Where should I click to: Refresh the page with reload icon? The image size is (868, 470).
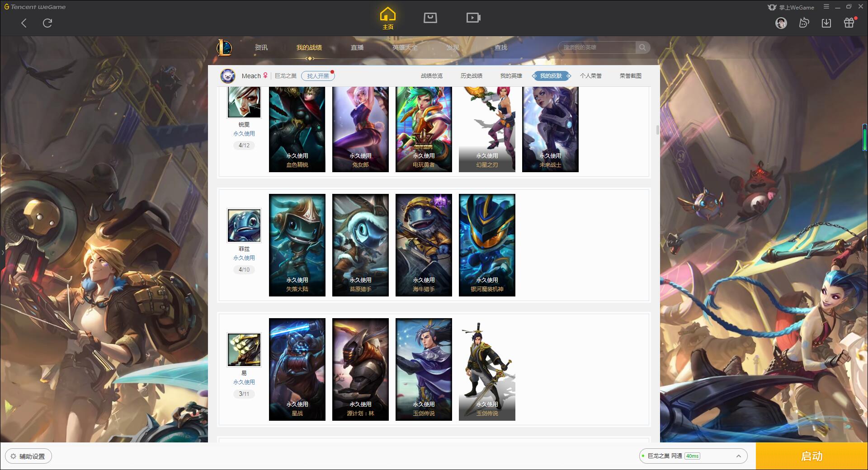(47, 23)
